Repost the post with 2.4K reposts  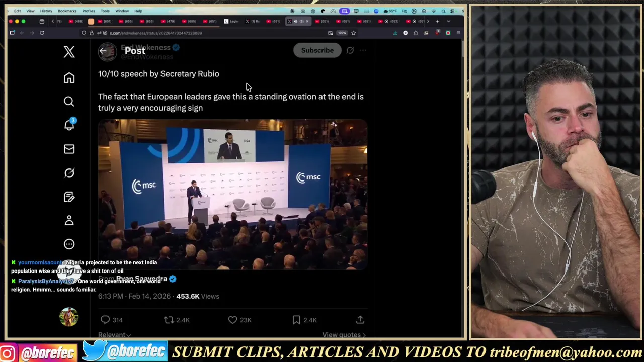click(177, 320)
